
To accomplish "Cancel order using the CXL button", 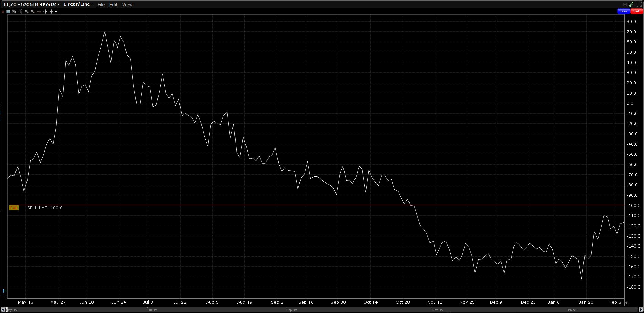I will pos(14,208).
